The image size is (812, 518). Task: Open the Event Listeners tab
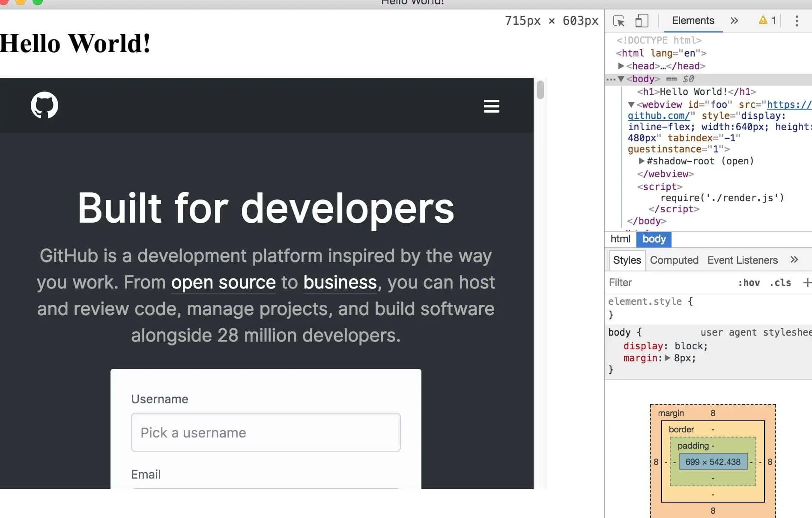(x=743, y=260)
